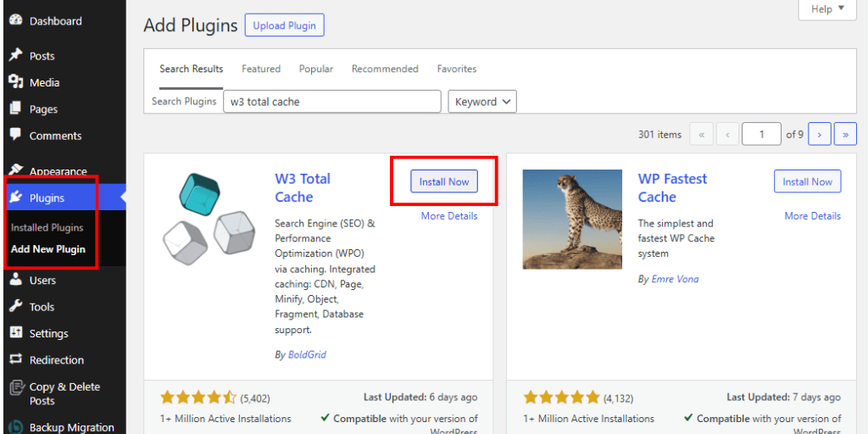
Task: Switch to Favorites plugins tab
Action: 457,69
